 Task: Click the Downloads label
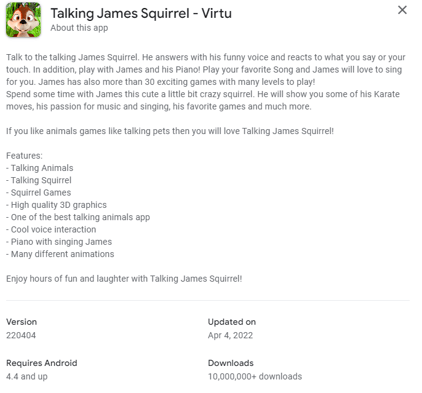point(231,363)
